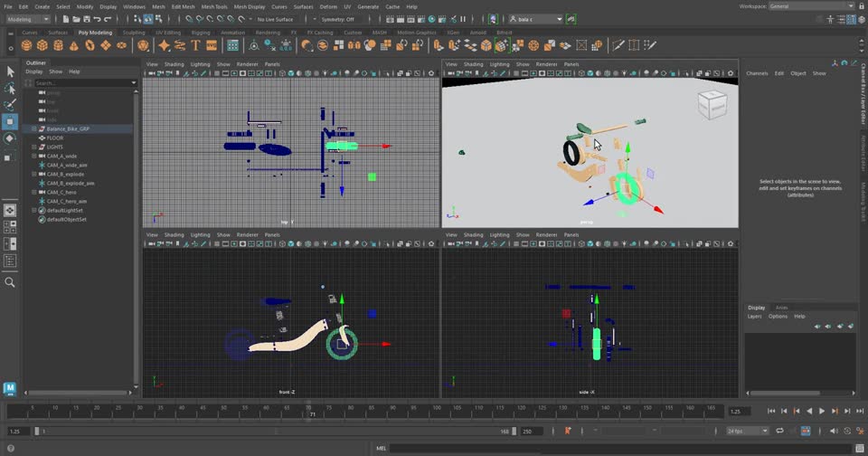
Task: Open the Modeling menu set dropdown
Action: click(28, 19)
